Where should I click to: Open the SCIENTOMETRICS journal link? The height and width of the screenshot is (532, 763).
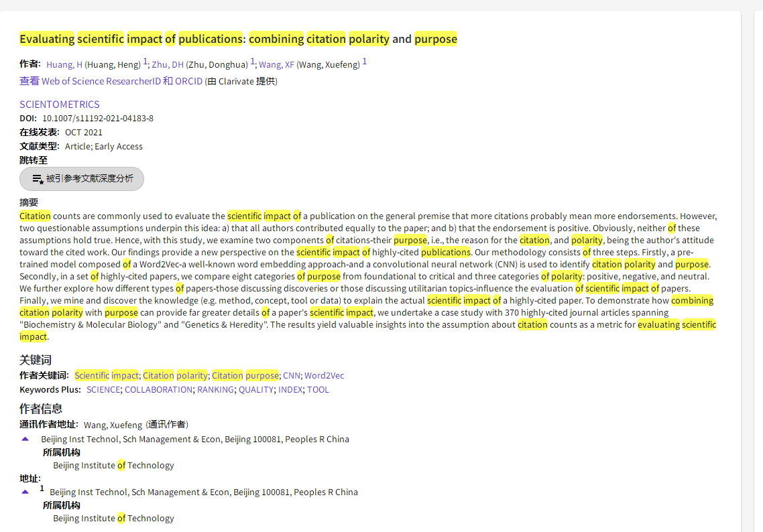[60, 105]
